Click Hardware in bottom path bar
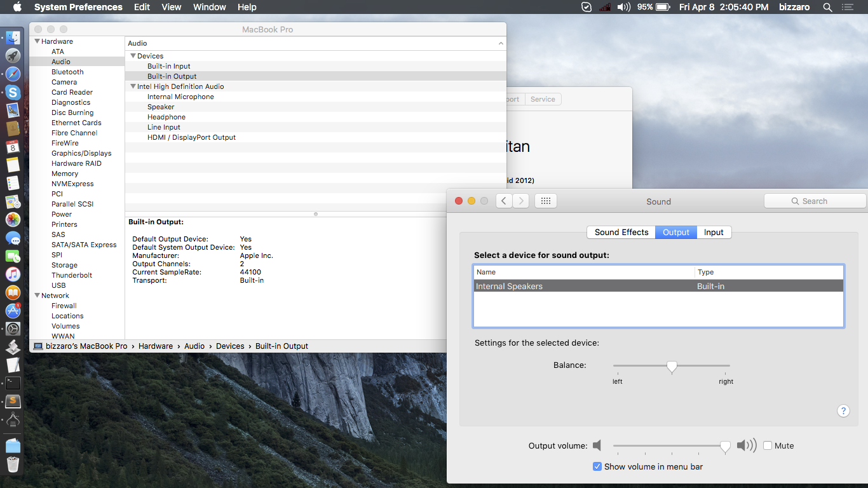The height and width of the screenshot is (488, 868). tap(156, 346)
